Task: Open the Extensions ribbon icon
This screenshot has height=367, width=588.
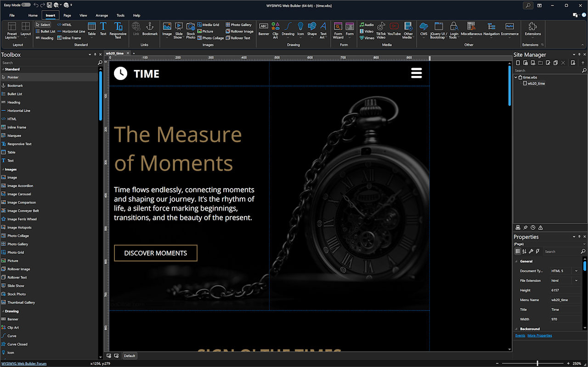Action: click(x=532, y=29)
